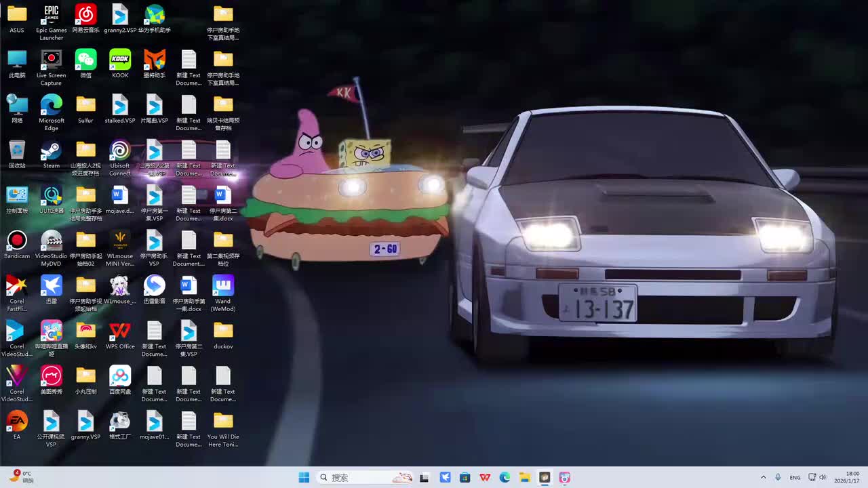Select the 停尸房第二集.VSP file
This screenshot has height=488, width=868.
tap(189, 339)
